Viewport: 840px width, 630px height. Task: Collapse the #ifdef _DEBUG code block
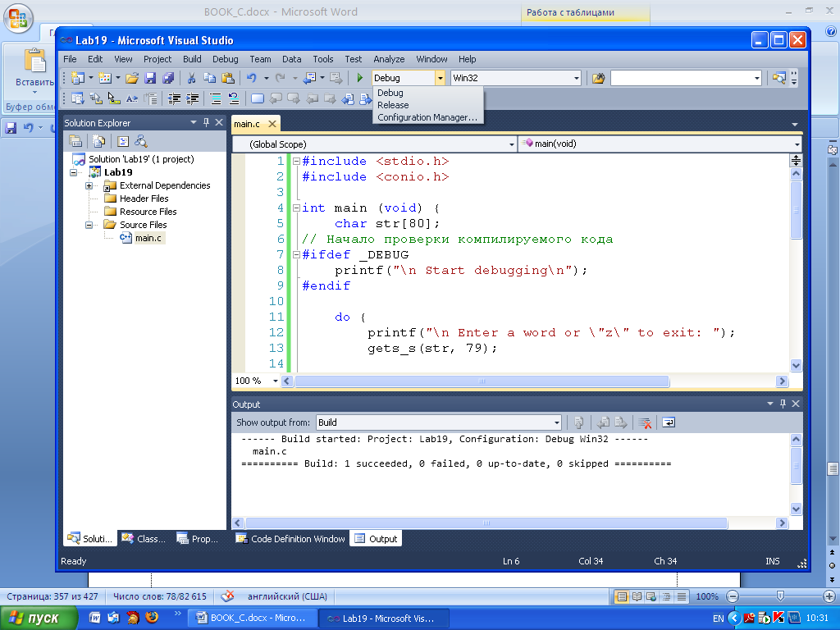[296, 255]
